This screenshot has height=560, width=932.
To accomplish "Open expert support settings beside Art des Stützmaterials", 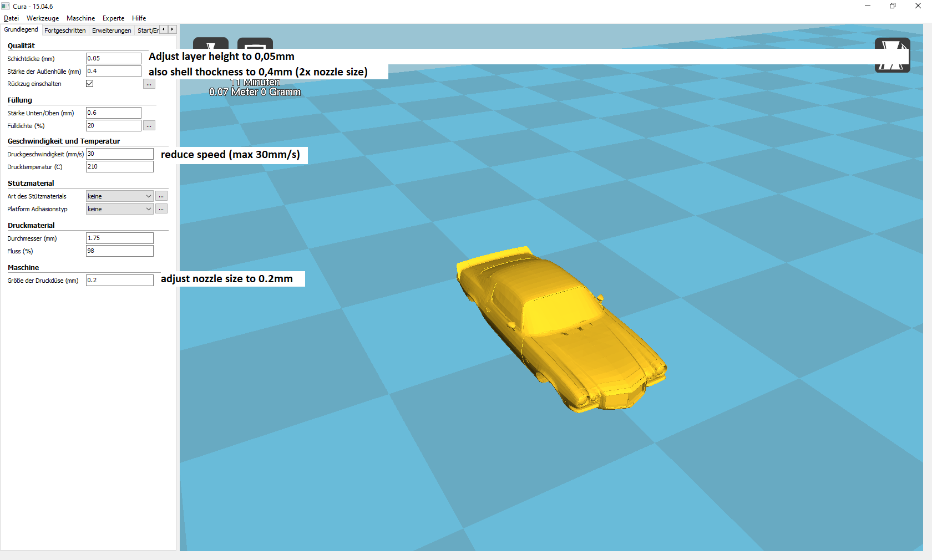I will point(161,196).
